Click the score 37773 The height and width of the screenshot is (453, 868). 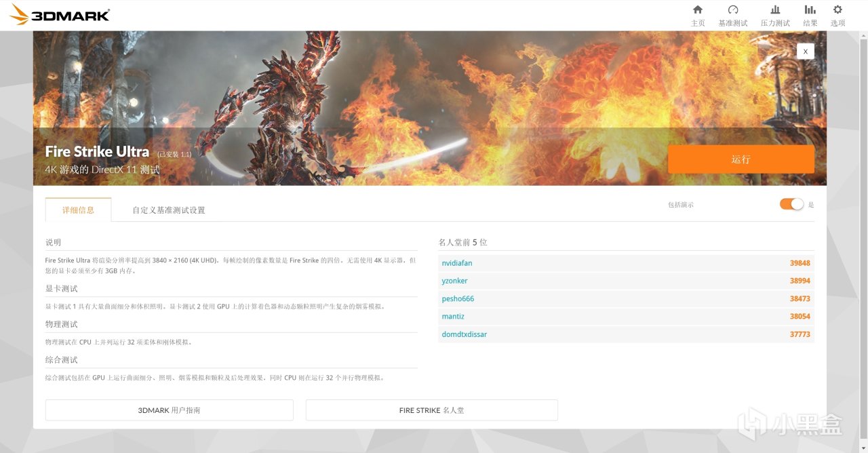(x=800, y=334)
